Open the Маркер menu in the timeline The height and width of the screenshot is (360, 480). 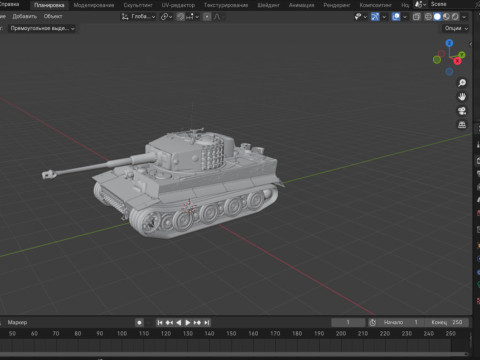(17, 322)
